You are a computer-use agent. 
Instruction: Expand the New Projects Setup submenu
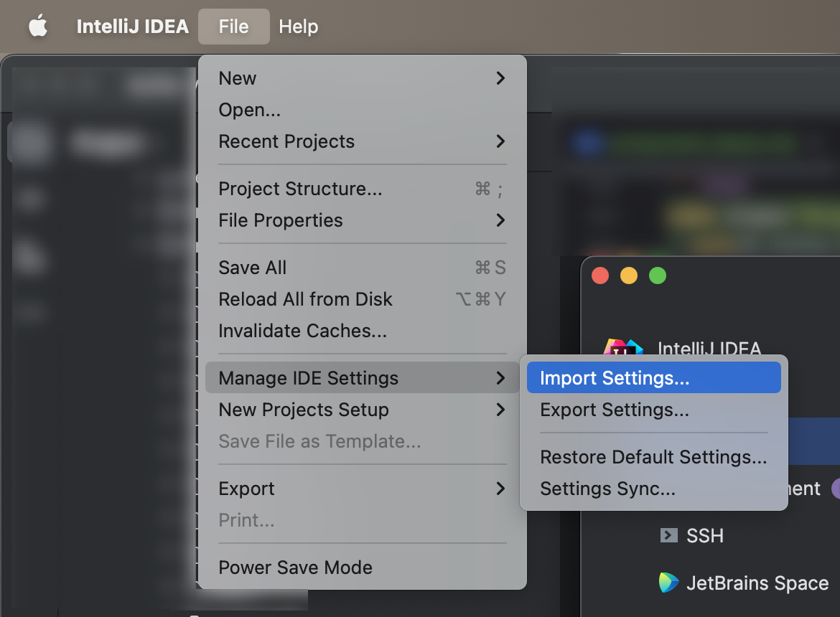click(x=362, y=410)
